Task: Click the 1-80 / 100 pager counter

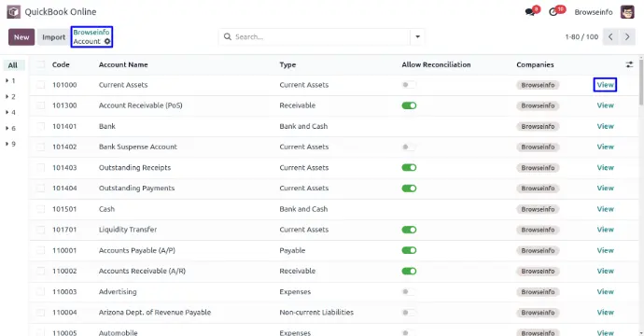Action: click(x=581, y=37)
